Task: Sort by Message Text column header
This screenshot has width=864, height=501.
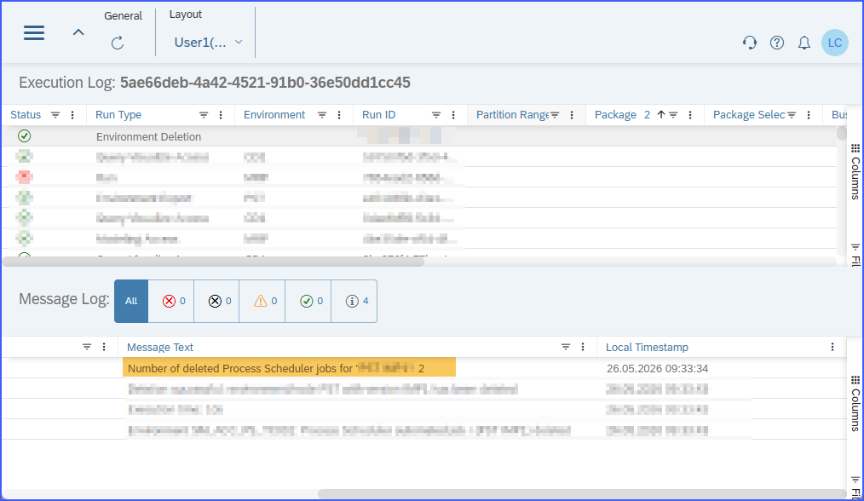Action: pyautogui.click(x=160, y=347)
